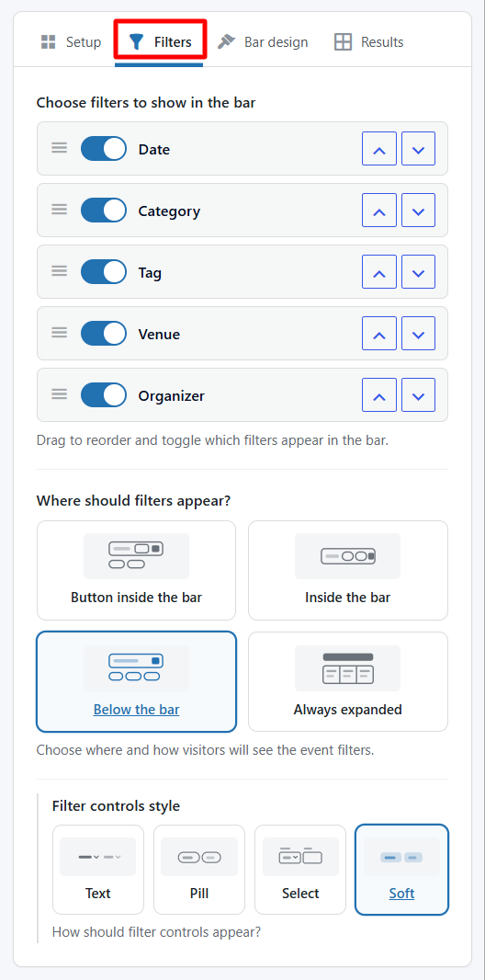Move Tag filter up

[x=379, y=272]
